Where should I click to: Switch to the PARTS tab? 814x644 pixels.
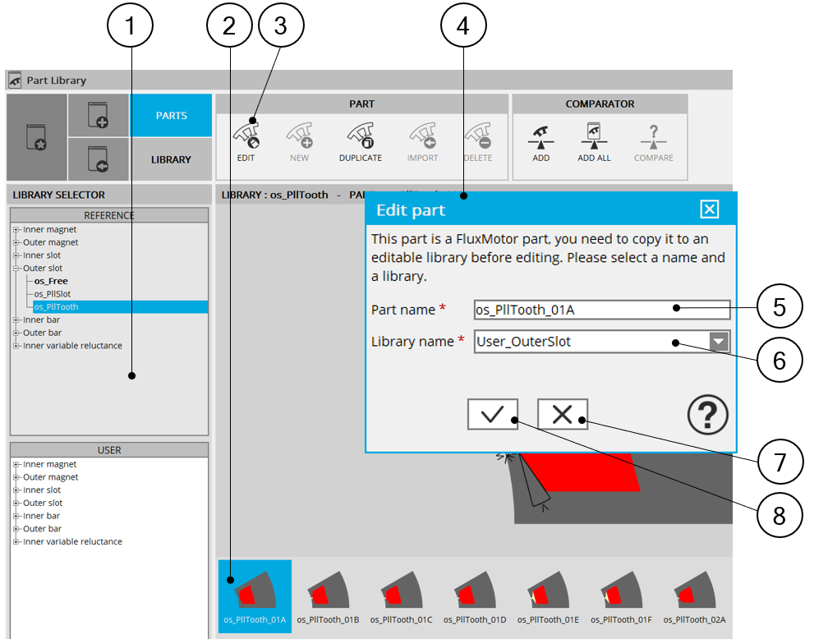[171, 116]
